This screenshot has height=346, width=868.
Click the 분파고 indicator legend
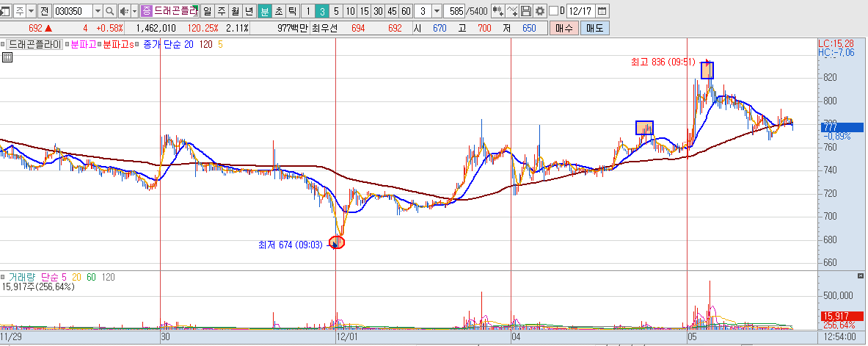coord(83,45)
